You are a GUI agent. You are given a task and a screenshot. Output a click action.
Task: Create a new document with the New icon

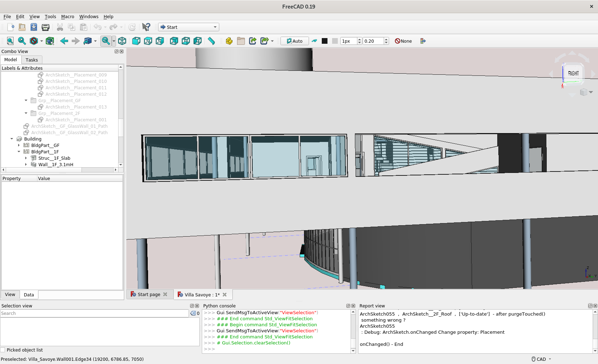11,27
